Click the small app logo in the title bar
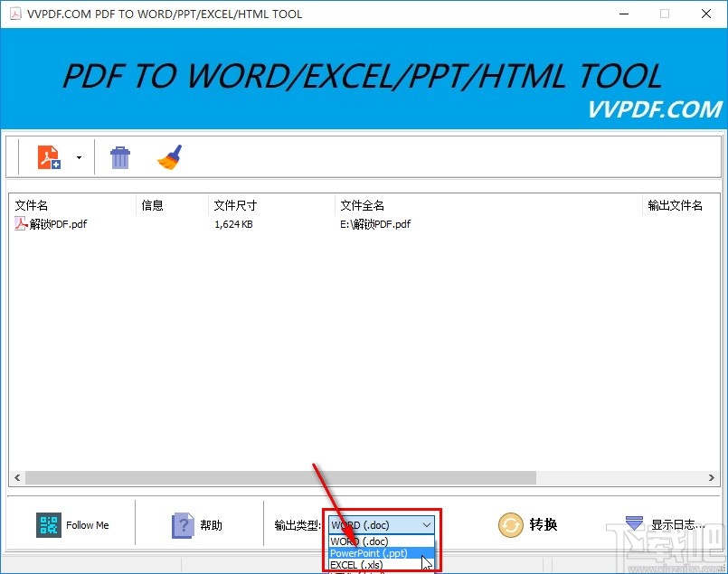The width and height of the screenshot is (728, 574). pos(14,14)
